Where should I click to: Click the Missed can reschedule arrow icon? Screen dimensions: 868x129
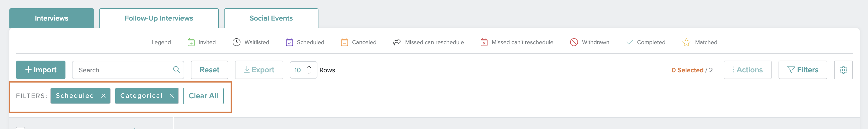(397, 42)
